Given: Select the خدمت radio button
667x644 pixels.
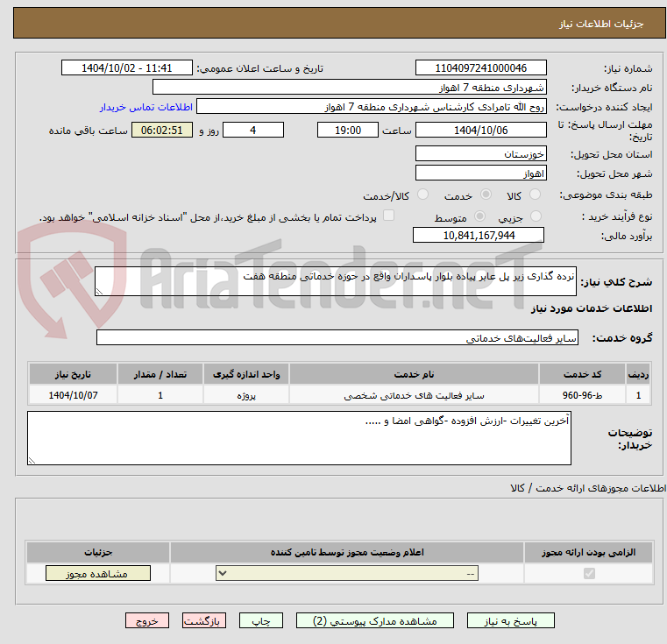Looking at the screenshot, I should click(x=486, y=195).
